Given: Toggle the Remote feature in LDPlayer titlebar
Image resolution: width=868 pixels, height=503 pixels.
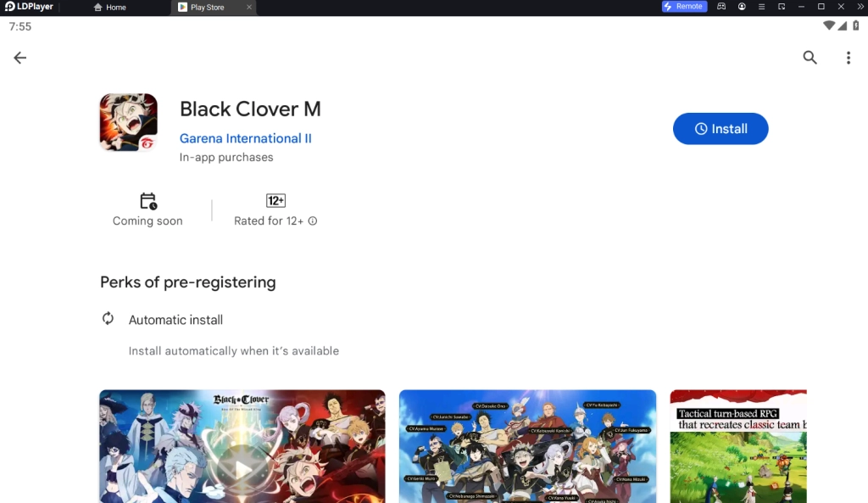Looking at the screenshot, I should tap(684, 7).
